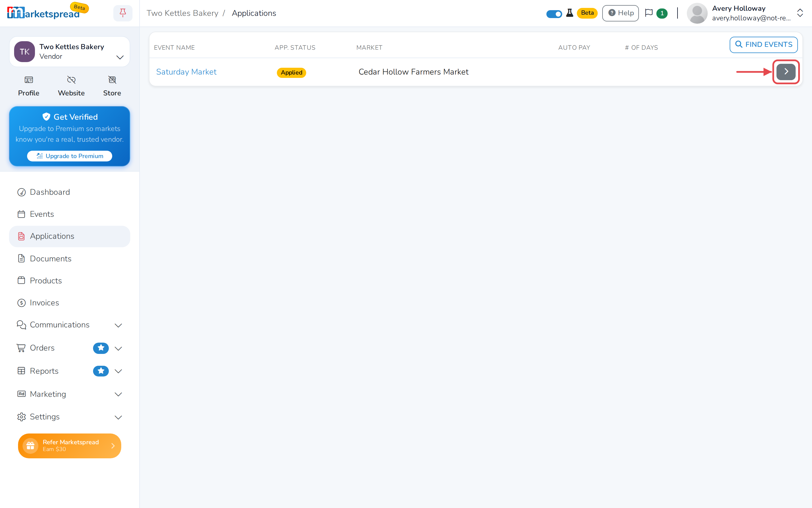Image resolution: width=812 pixels, height=508 pixels.
Task: Click the pin sidebar icon
Action: 123,13
